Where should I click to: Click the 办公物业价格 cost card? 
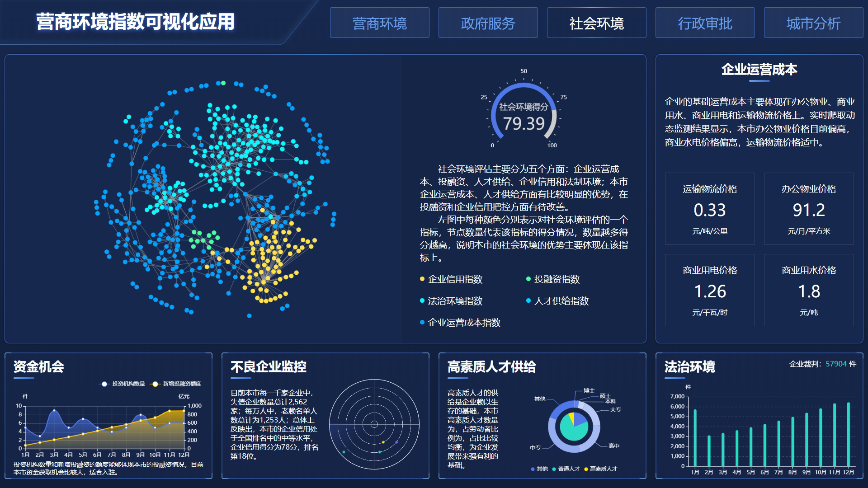[808, 209]
